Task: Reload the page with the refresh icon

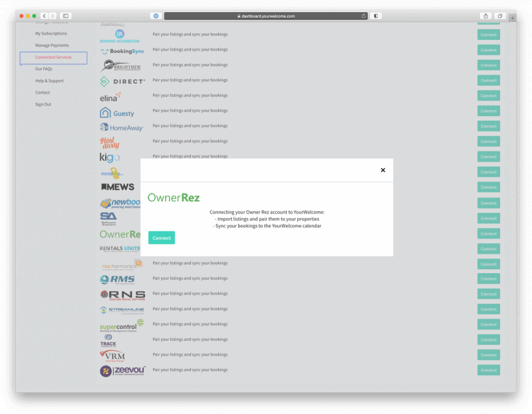Action: tap(364, 16)
